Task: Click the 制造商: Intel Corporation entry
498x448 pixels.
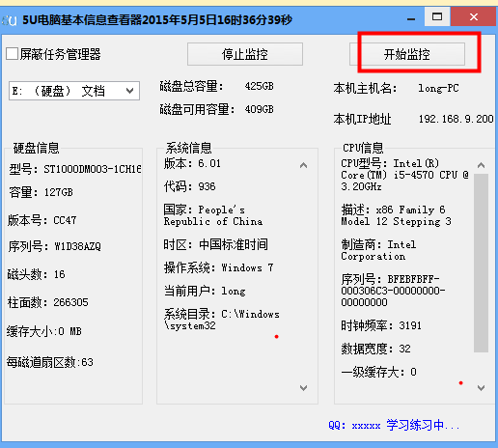Action: point(378,250)
